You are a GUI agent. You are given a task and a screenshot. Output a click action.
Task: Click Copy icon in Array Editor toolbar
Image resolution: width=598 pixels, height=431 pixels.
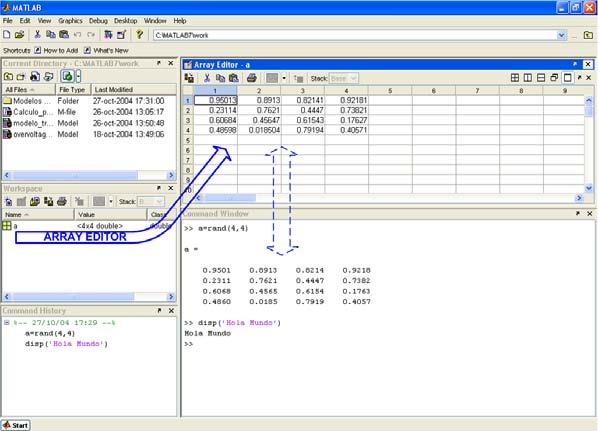[x=220, y=78]
